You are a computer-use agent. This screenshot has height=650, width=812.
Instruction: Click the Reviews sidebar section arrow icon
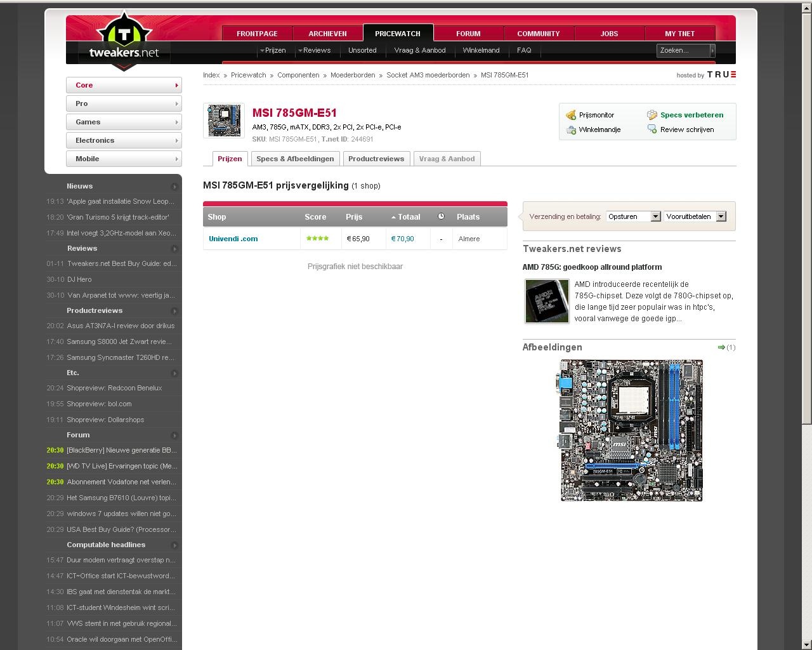click(174, 249)
